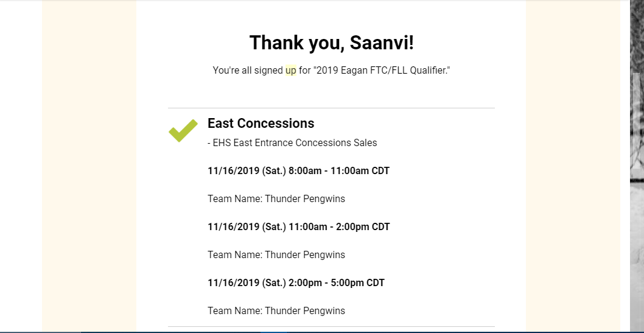644x333 pixels.
Task: Click the "Thank you, Saanvi!" heading
Action: click(x=331, y=43)
